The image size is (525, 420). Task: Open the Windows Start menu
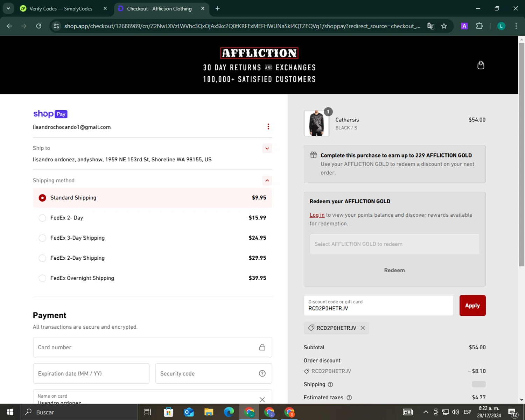pyautogui.click(x=10, y=412)
